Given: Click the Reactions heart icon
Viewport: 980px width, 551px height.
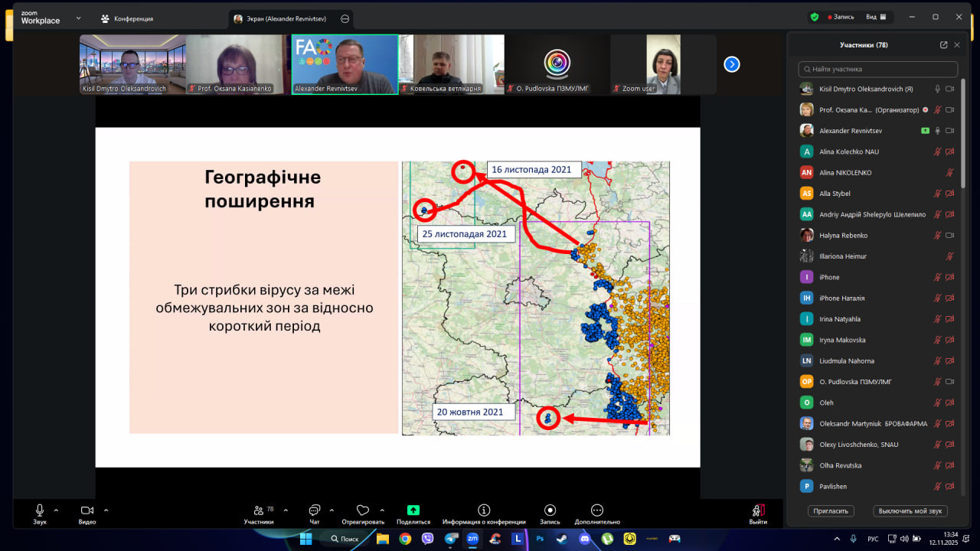Looking at the screenshot, I should coord(363,510).
